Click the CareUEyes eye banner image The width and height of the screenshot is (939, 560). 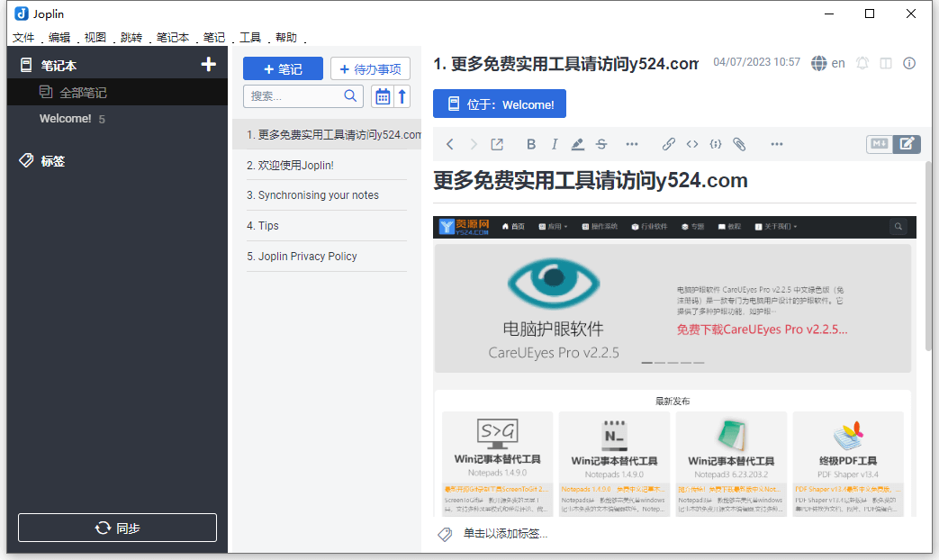click(x=554, y=283)
